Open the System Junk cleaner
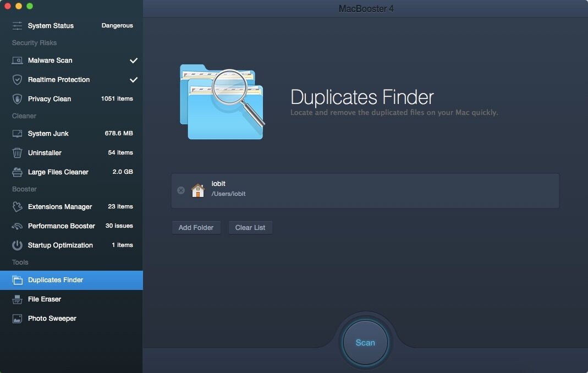 72,134
